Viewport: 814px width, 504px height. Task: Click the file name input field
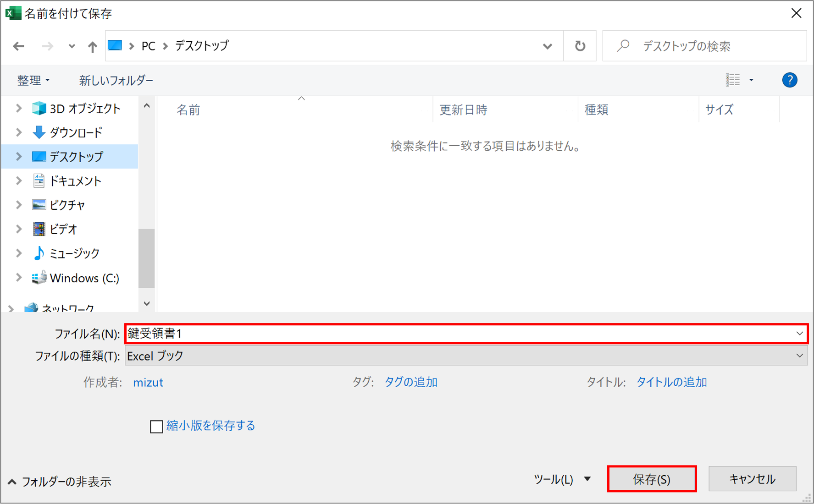pyautogui.click(x=459, y=334)
